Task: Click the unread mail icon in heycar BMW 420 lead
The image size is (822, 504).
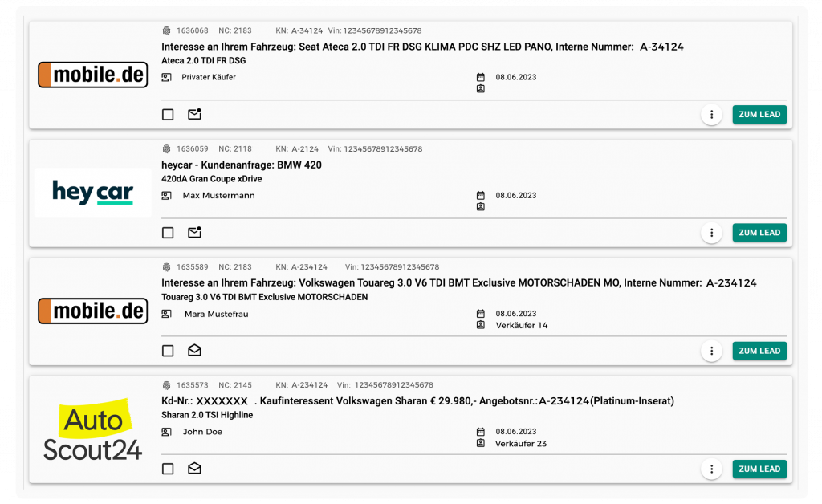Action: click(x=194, y=233)
